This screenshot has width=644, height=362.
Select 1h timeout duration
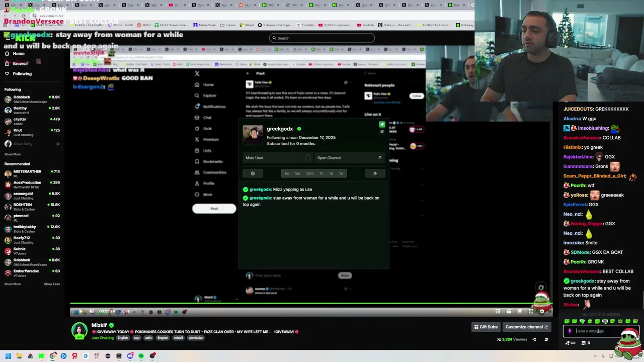(321, 173)
